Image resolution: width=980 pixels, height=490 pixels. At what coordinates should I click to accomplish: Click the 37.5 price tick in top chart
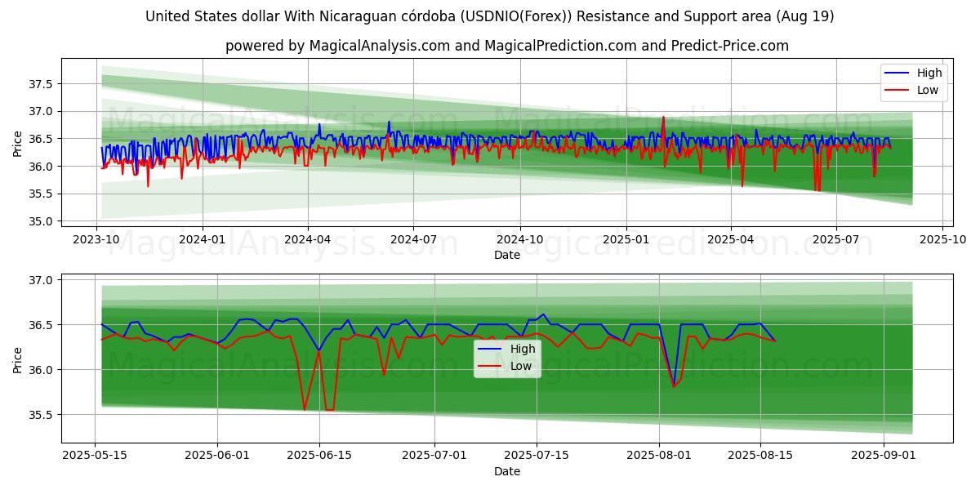pyautogui.click(x=41, y=84)
